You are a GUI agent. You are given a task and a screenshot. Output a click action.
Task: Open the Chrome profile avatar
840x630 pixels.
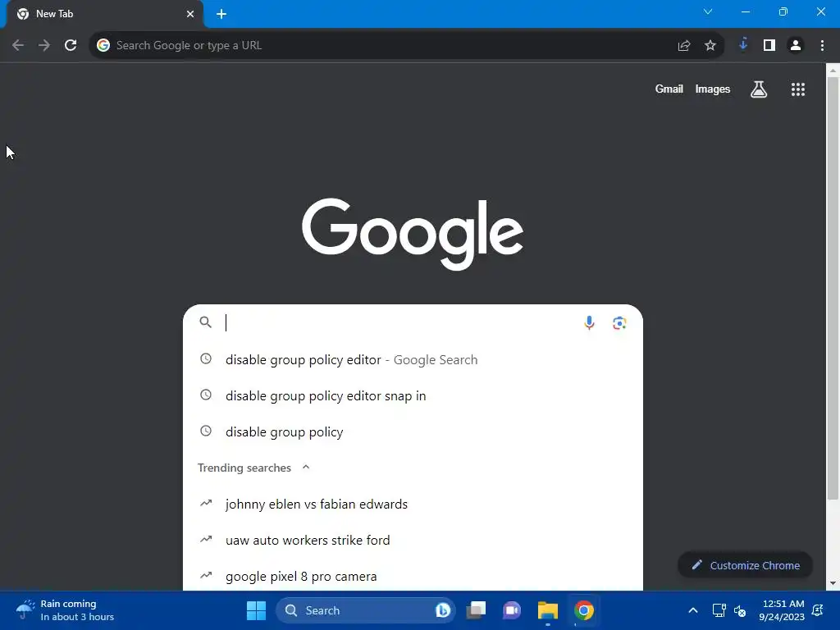click(796, 46)
